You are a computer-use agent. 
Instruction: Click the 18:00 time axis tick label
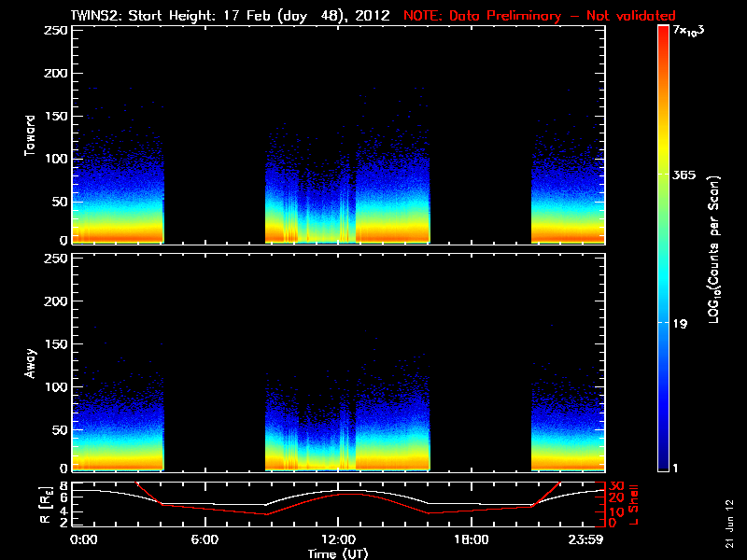471,539
